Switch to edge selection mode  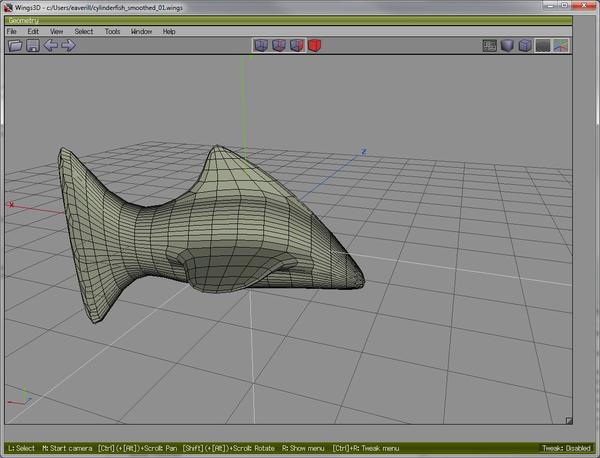click(279, 45)
